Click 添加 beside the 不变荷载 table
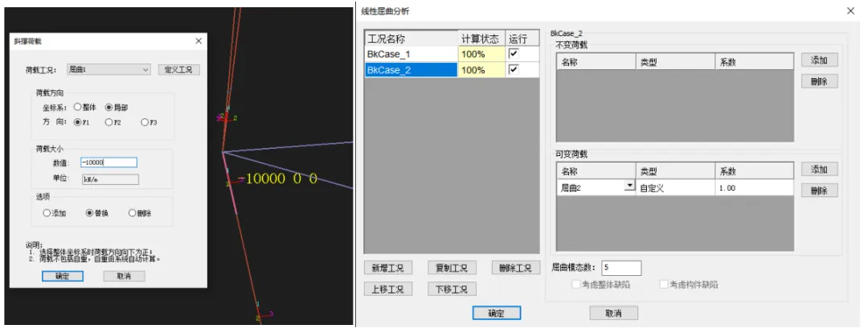The width and height of the screenshot is (868, 333). (x=819, y=60)
